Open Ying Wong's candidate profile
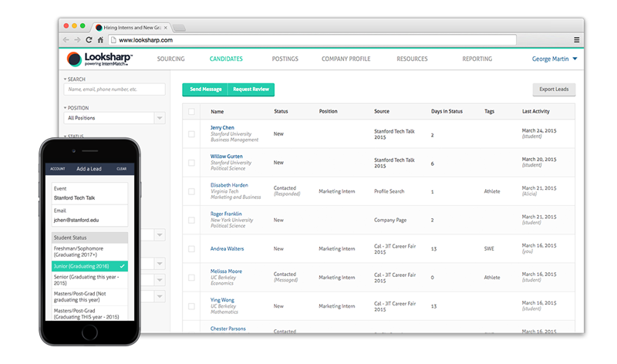The width and height of the screenshot is (617, 364). (x=222, y=300)
